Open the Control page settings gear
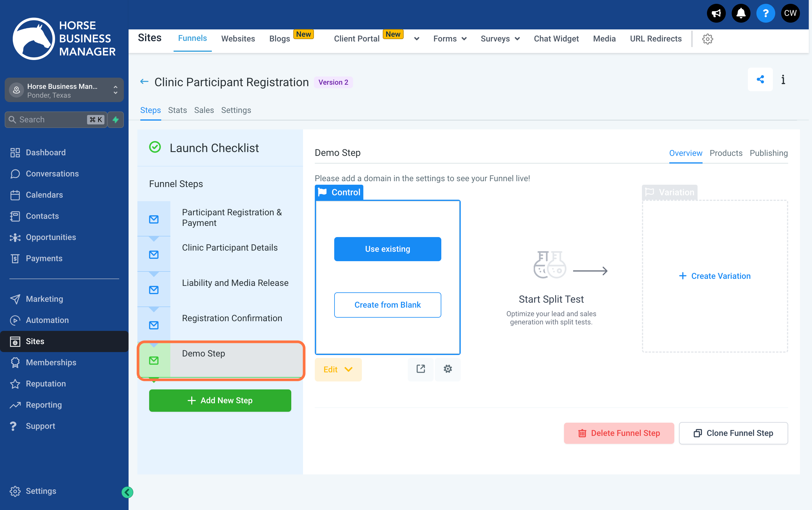812x510 pixels. coord(447,369)
